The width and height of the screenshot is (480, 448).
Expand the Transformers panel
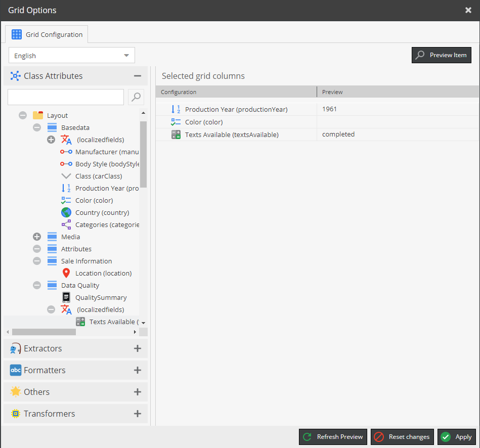tap(138, 414)
